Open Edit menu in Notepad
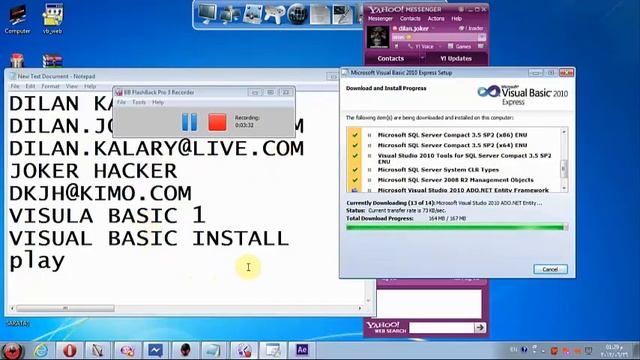 click(30, 86)
